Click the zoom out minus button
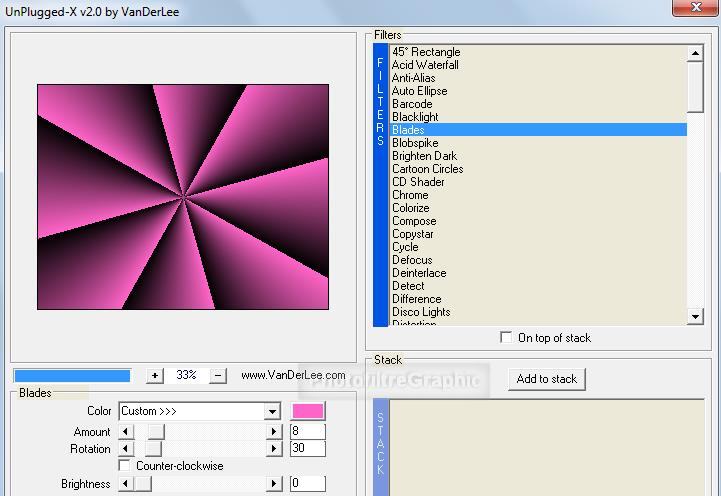The width and height of the screenshot is (721, 496). [x=219, y=375]
